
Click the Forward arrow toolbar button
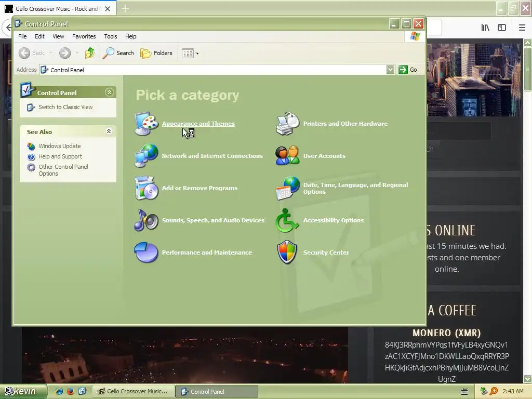point(65,53)
